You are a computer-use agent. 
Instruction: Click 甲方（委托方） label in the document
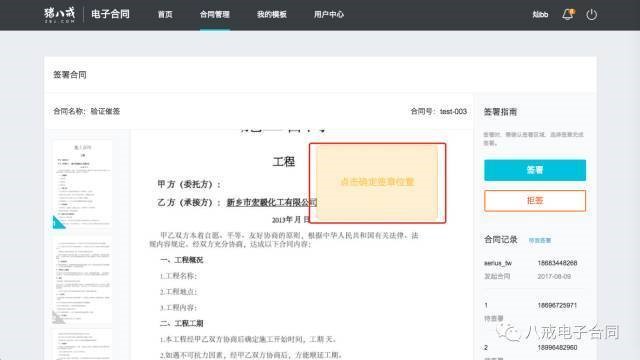[x=189, y=184]
